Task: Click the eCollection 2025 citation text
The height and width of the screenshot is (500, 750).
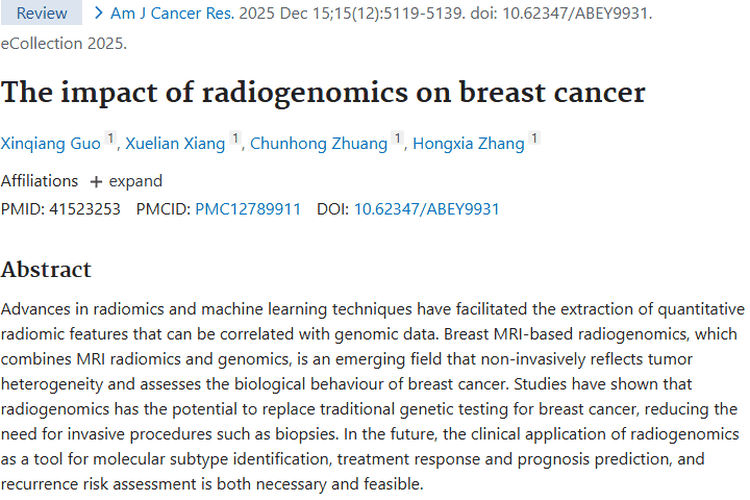Action: [64, 42]
